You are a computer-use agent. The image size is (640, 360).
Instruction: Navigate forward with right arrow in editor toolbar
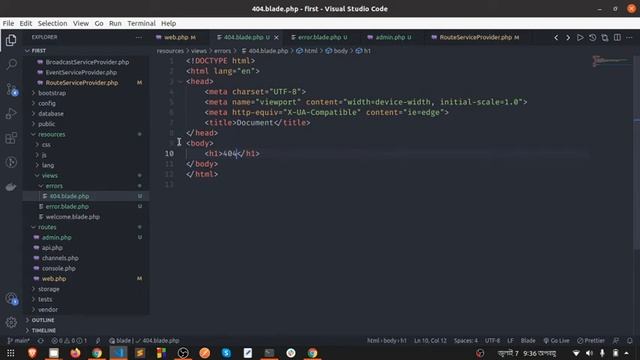[x=568, y=38]
